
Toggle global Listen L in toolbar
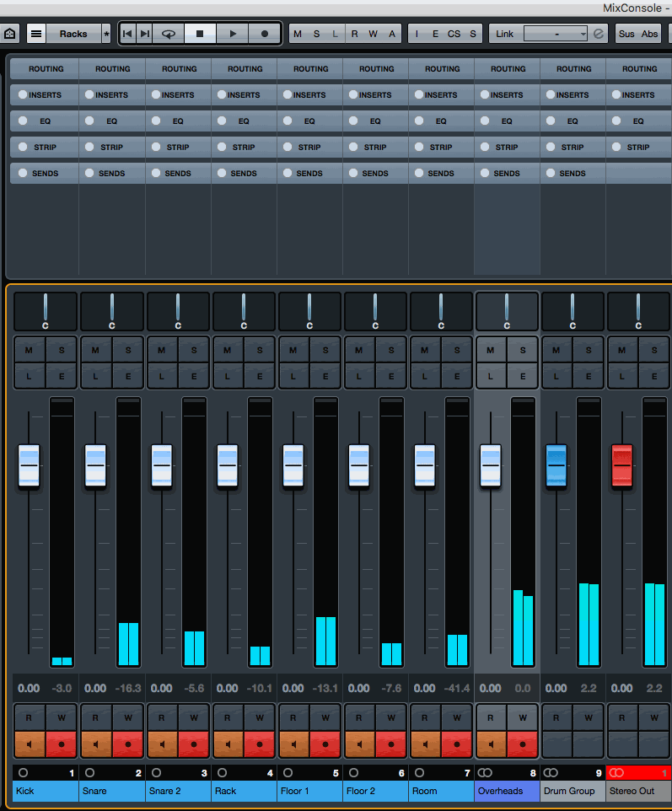tap(336, 34)
